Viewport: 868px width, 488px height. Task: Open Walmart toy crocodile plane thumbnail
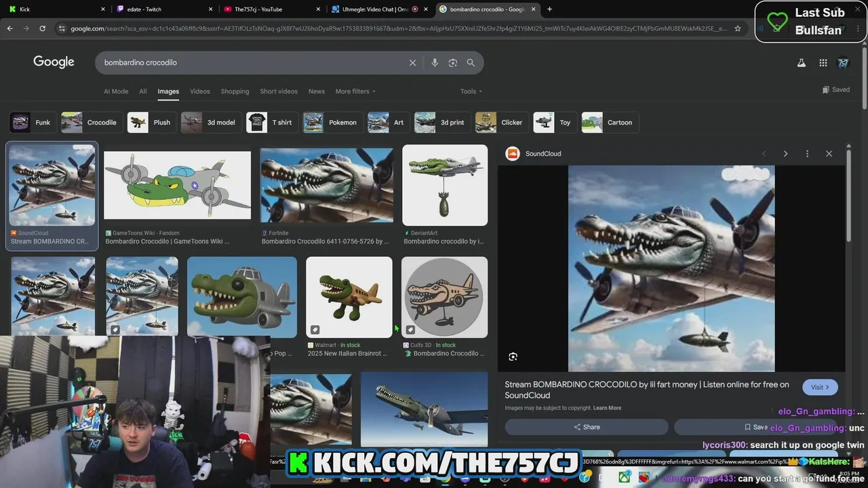(349, 297)
